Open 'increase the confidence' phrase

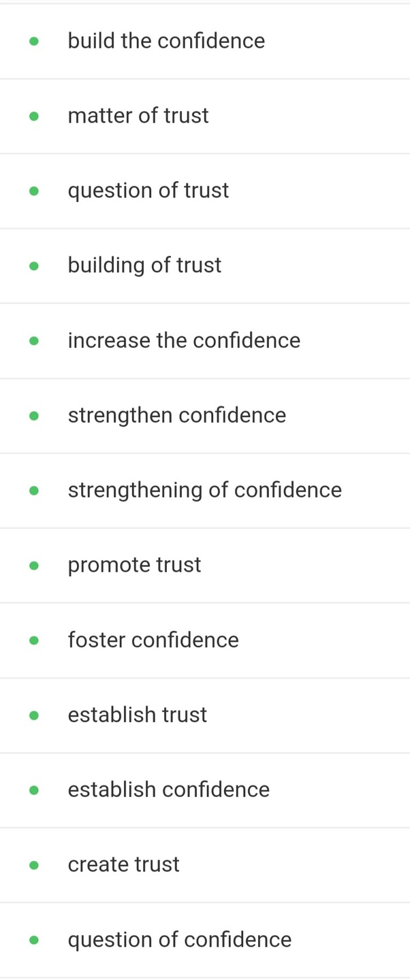click(x=184, y=340)
